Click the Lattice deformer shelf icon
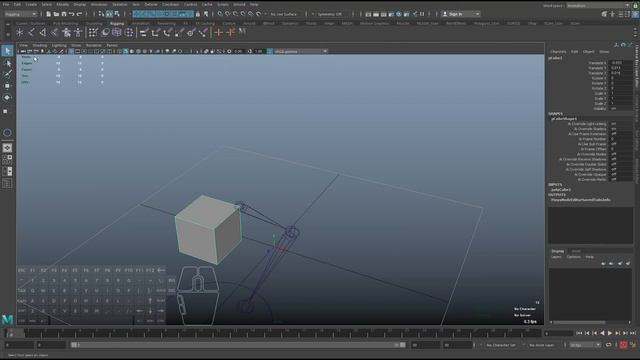Viewport: 640px width, 360px height. [117, 32]
